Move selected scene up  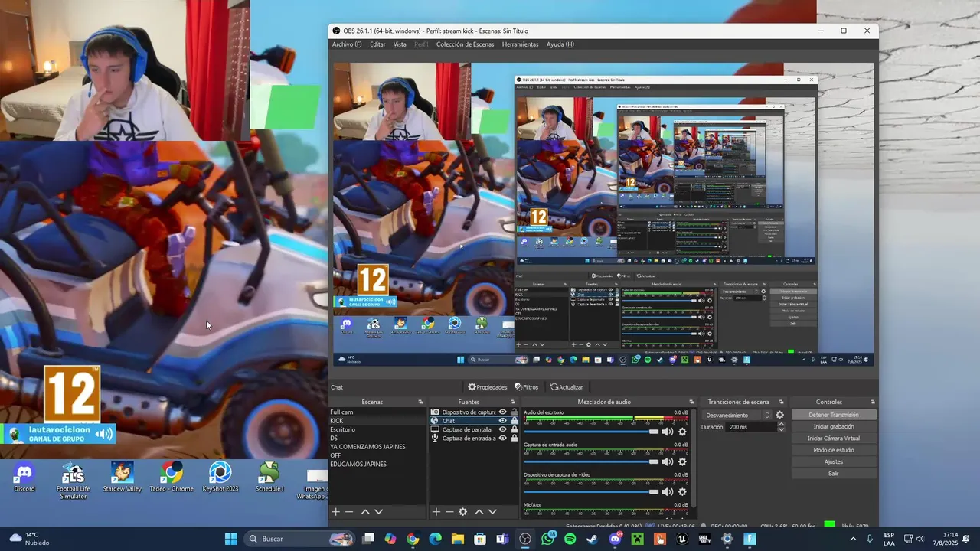[x=365, y=512]
